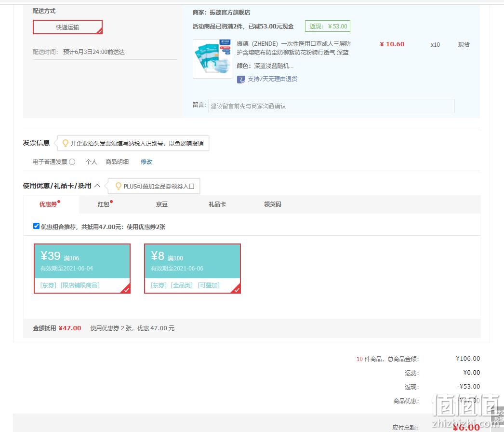
Task: Click the 返现 ¥53.00 cashback tag
Action: tap(328, 27)
